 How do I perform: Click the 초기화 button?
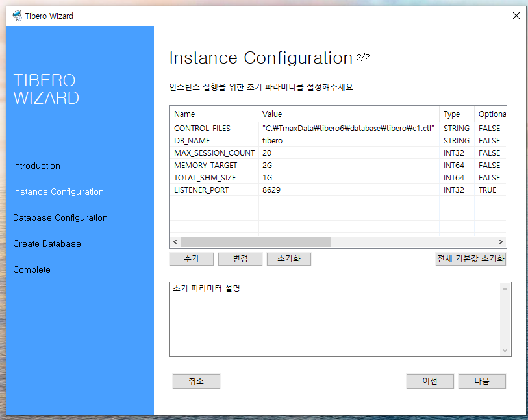pos(289,259)
